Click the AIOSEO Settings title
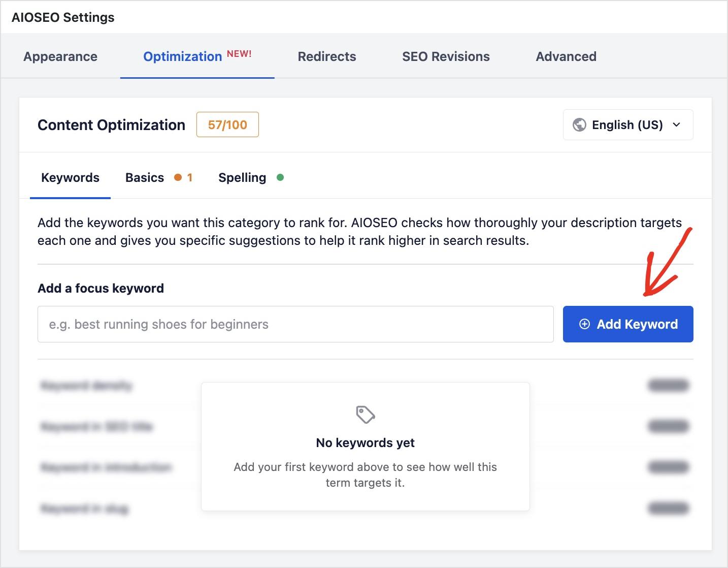The height and width of the screenshot is (568, 728). (63, 17)
